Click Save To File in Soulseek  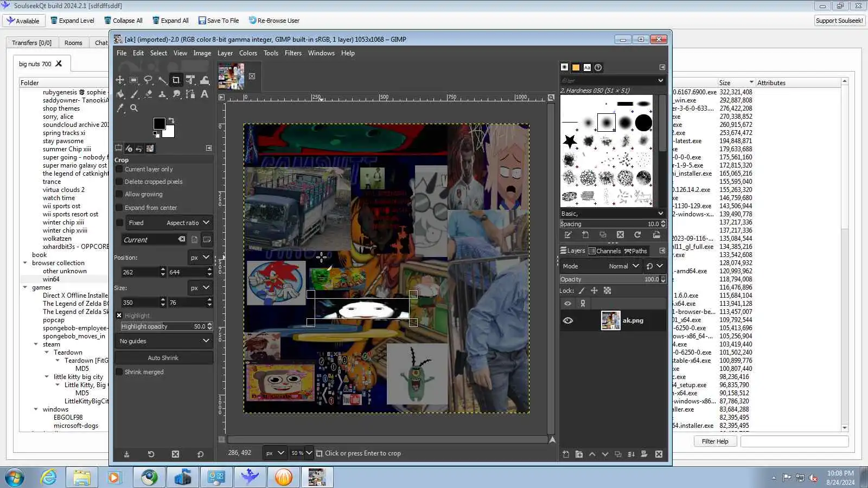pyautogui.click(x=219, y=21)
